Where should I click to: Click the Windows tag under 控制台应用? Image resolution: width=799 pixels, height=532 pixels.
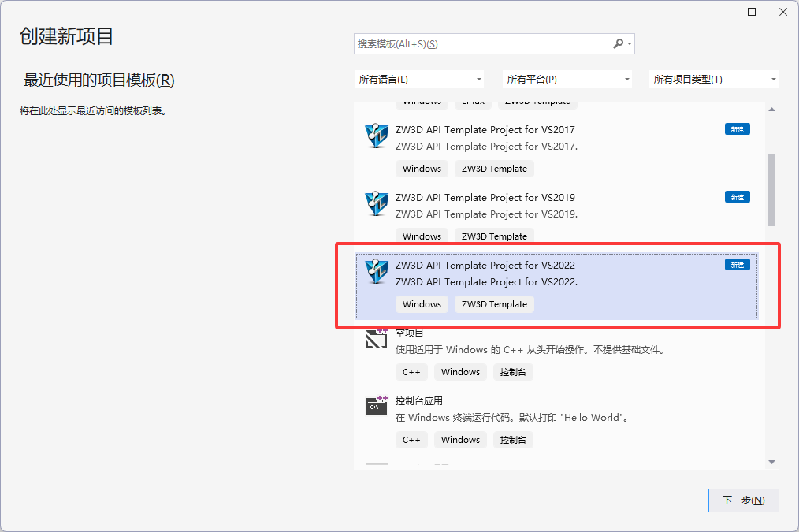pyautogui.click(x=461, y=440)
